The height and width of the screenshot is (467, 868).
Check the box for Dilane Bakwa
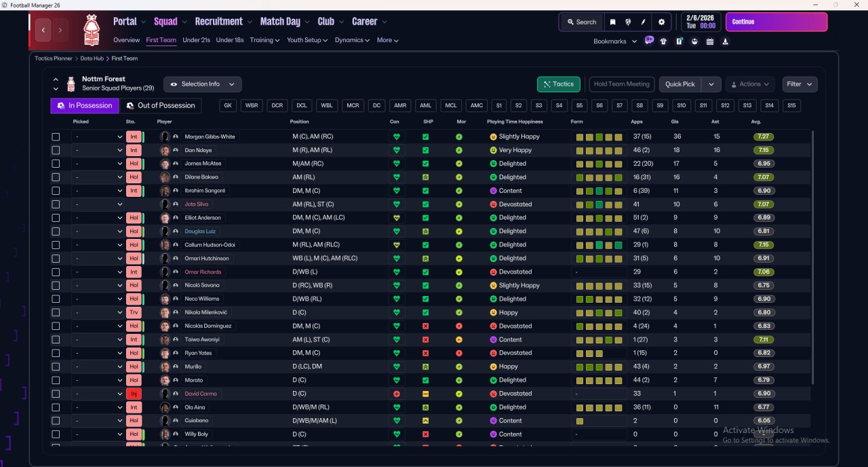click(56, 177)
